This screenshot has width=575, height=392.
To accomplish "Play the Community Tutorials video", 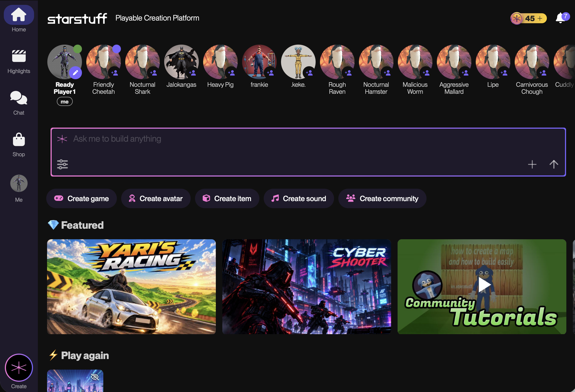I will pos(484,284).
